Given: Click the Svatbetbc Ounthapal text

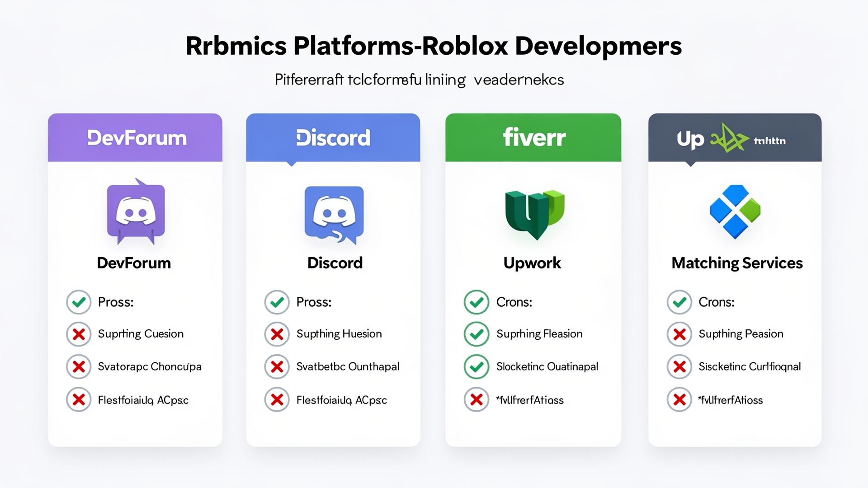Looking at the screenshot, I should tap(348, 366).
